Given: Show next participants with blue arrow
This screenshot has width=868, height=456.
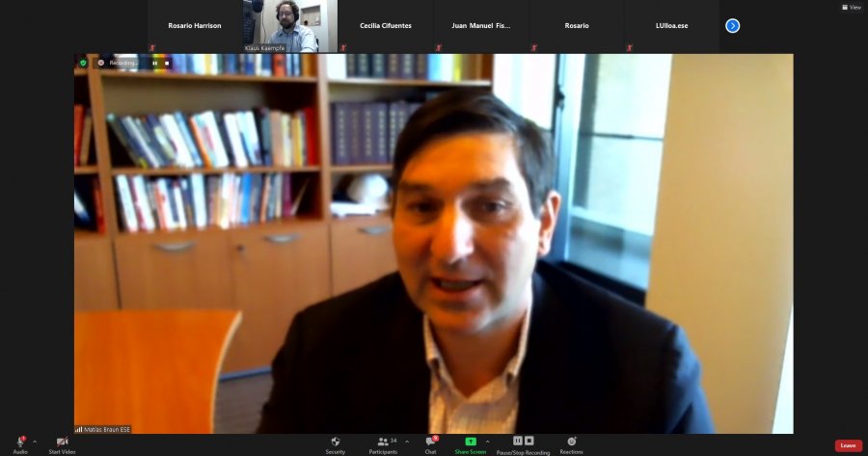Looking at the screenshot, I should point(732,26).
